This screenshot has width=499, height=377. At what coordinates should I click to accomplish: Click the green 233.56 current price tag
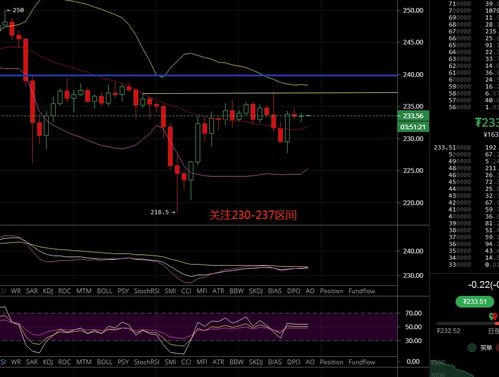coord(413,116)
